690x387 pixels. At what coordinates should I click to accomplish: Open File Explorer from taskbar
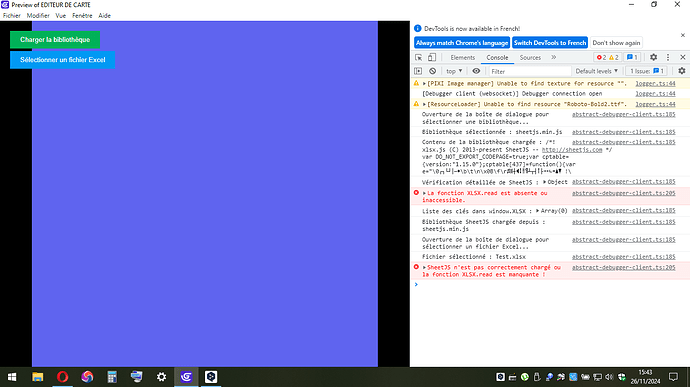[38, 377]
